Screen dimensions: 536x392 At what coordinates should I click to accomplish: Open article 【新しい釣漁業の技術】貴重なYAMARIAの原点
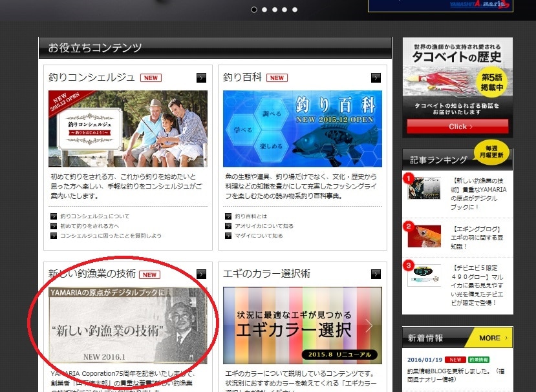pyautogui.click(x=478, y=194)
